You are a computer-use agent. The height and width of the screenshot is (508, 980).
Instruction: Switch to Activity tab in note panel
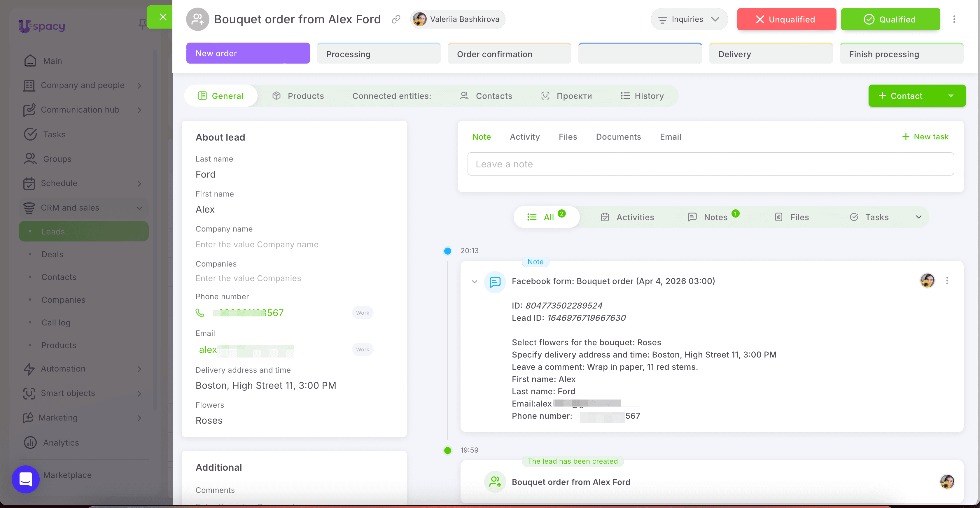[x=525, y=136]
